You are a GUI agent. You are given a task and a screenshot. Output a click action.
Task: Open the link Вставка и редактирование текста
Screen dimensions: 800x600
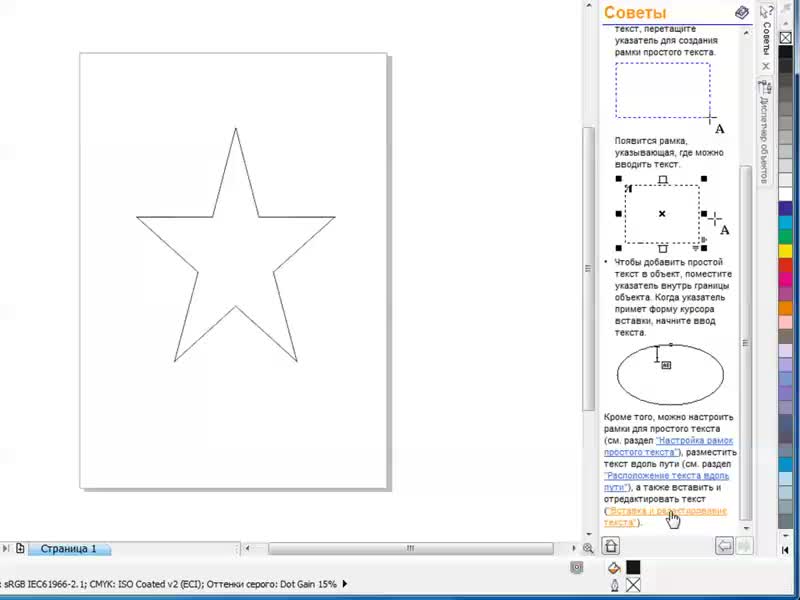click(665, 516)
